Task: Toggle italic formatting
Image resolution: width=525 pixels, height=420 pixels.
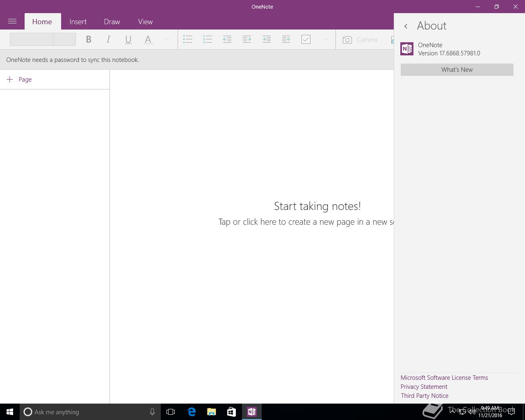Action: point(108,39)
